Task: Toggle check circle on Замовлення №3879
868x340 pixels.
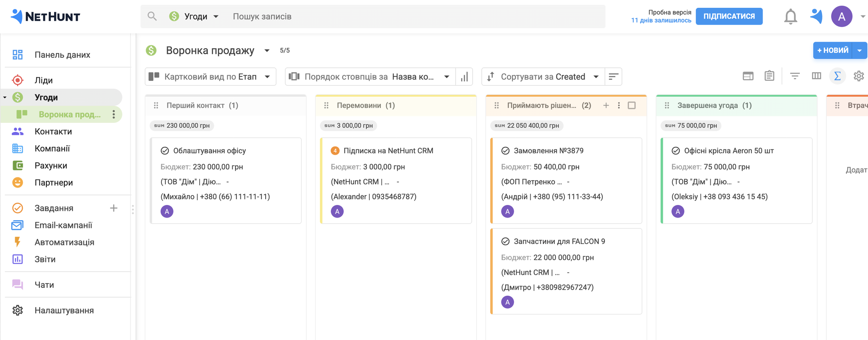Action: 505,151
